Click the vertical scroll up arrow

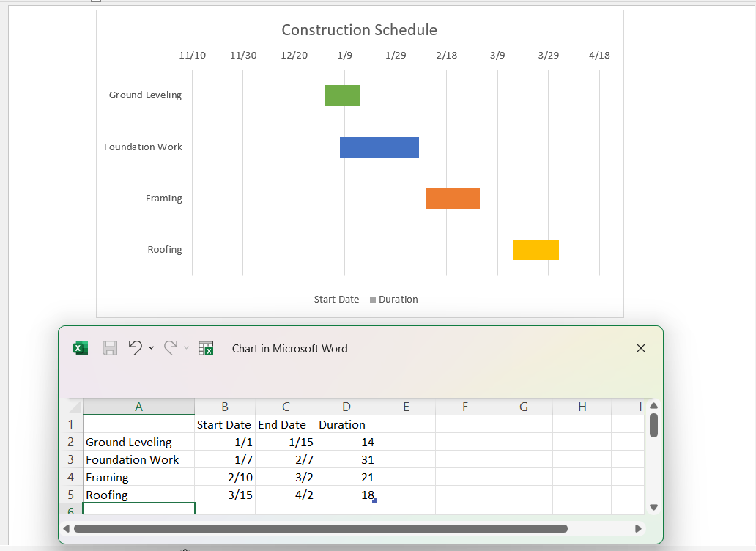tap(653, 406)
